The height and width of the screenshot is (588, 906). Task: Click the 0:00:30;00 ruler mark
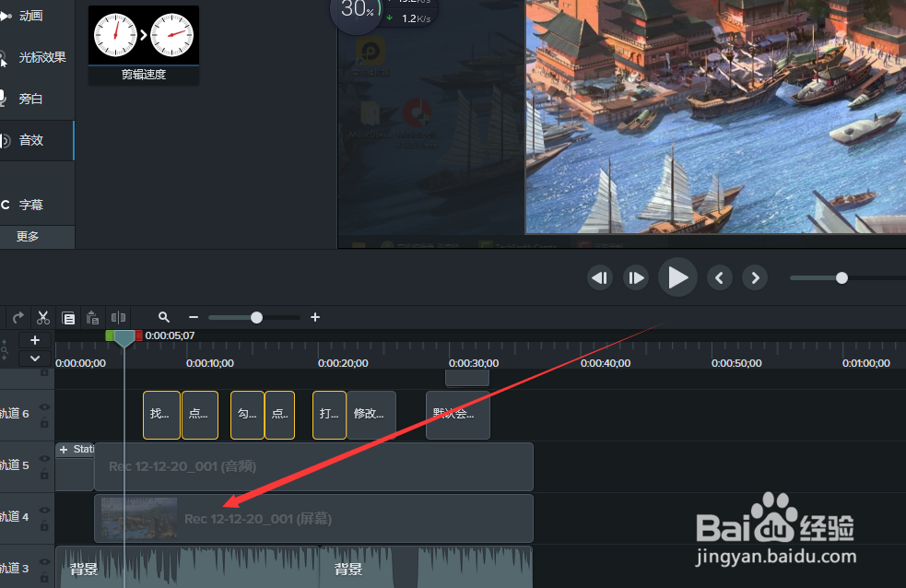pos(474,363)
